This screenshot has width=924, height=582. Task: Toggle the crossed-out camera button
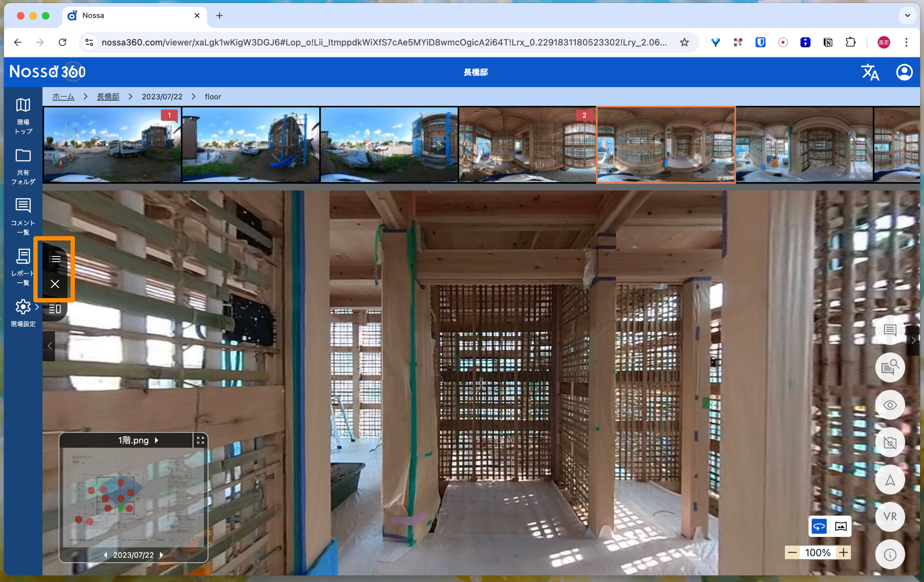tap(890, 442)
